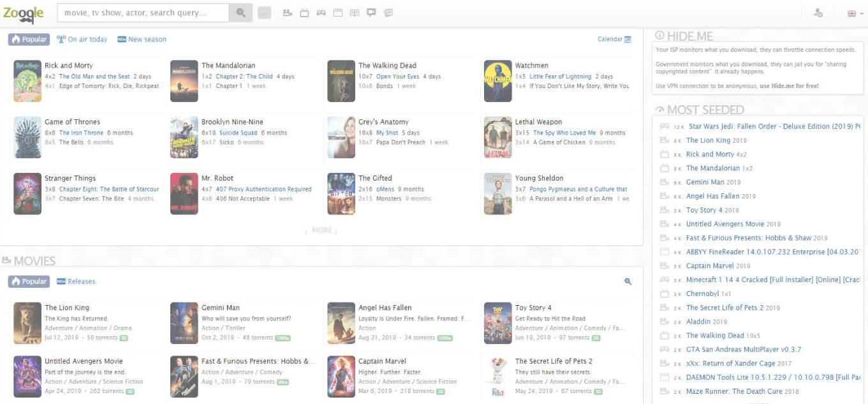Open 'The Secret Life of Pets 2 2019' seeded link
This screenshot has height=404, width=868.
733,308
